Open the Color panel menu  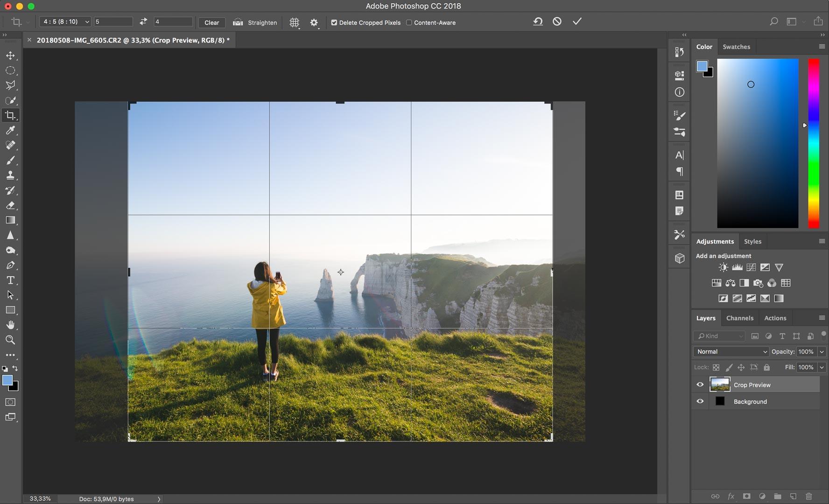pos(822,47)
